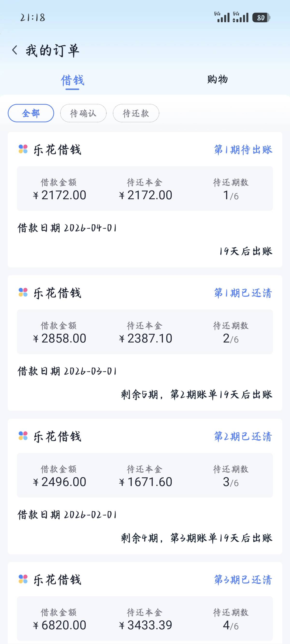Open the 第2期已还清 status link
The image size is (290, 644).
click(243, 437)
